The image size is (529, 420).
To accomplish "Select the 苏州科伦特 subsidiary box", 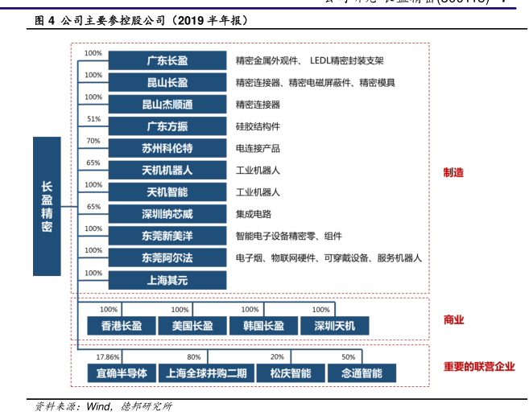I will [x=167, y=148].
